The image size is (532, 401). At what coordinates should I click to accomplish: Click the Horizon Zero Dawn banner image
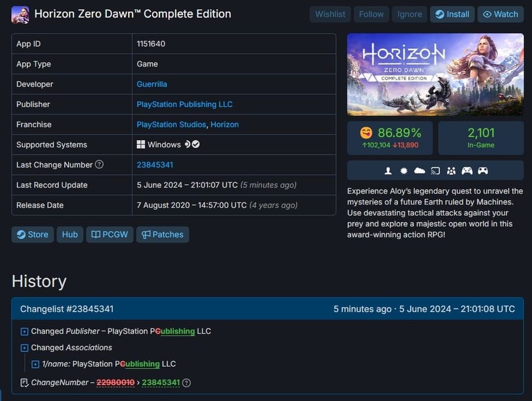435,74
